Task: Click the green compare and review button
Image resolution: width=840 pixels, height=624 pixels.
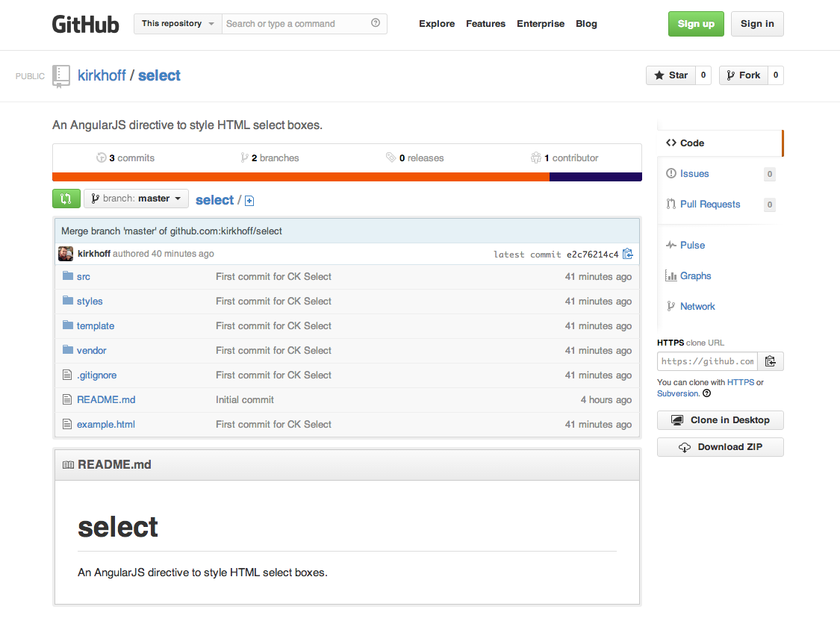Action: (x=66, y=199)
